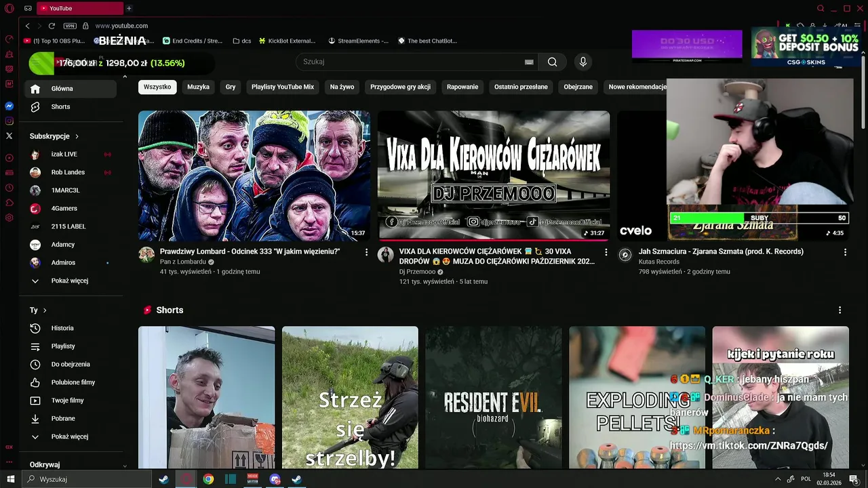The height and width of the screenshot is (488, 868).
Task: Open izak LIVE subscription channel
Action: [x=72, y=155]
